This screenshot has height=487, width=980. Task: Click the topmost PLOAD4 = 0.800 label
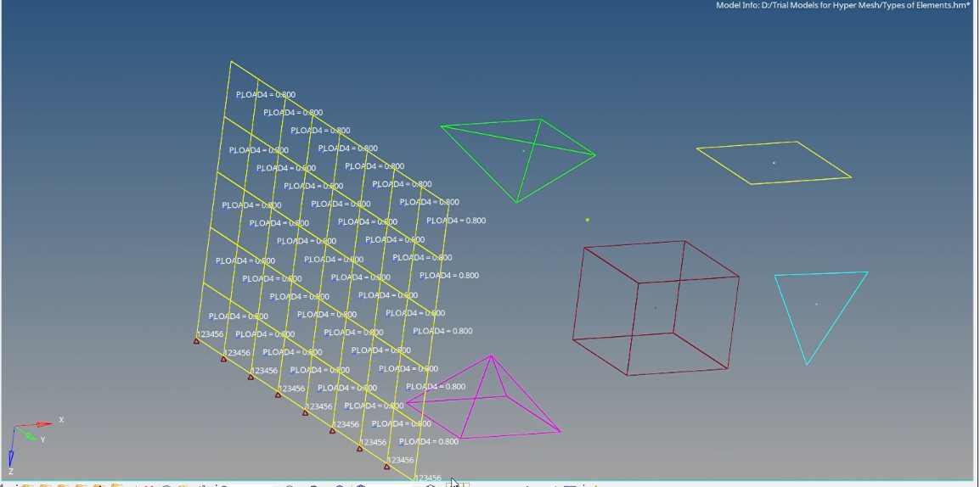266,95
